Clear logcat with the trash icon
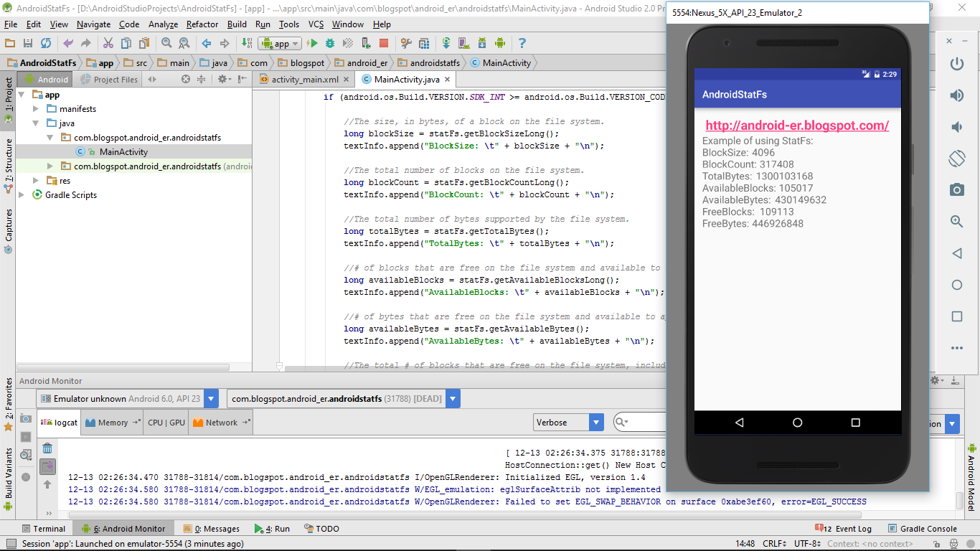Screen dimensions: 980x551 tap(47, 448)
